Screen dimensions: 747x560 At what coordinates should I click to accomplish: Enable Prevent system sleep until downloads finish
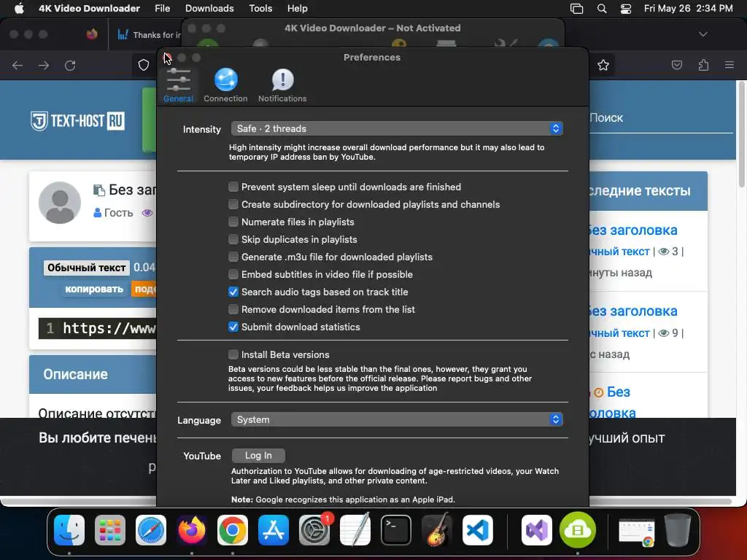(233, 187)
